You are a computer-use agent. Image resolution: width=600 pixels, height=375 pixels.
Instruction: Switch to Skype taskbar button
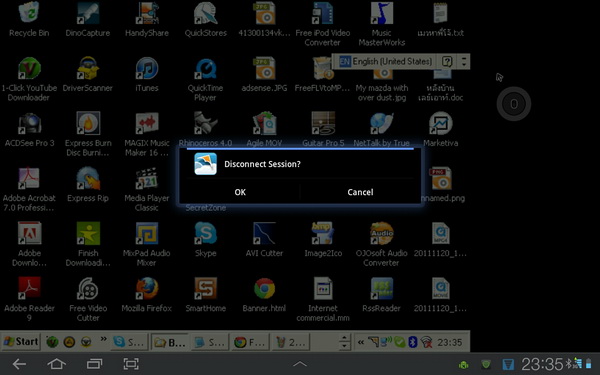pos(130,342)
